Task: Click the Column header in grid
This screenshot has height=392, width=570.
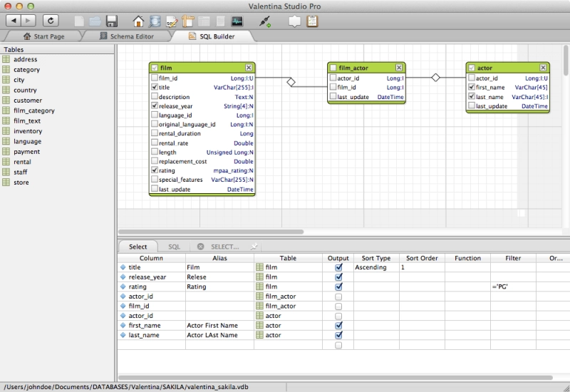Action: click(x=151, y=258)
